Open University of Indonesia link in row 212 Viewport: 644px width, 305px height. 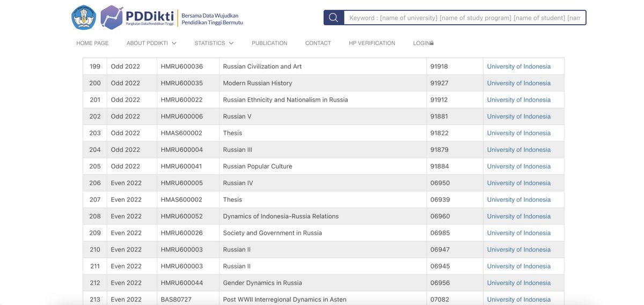[519, 283]
